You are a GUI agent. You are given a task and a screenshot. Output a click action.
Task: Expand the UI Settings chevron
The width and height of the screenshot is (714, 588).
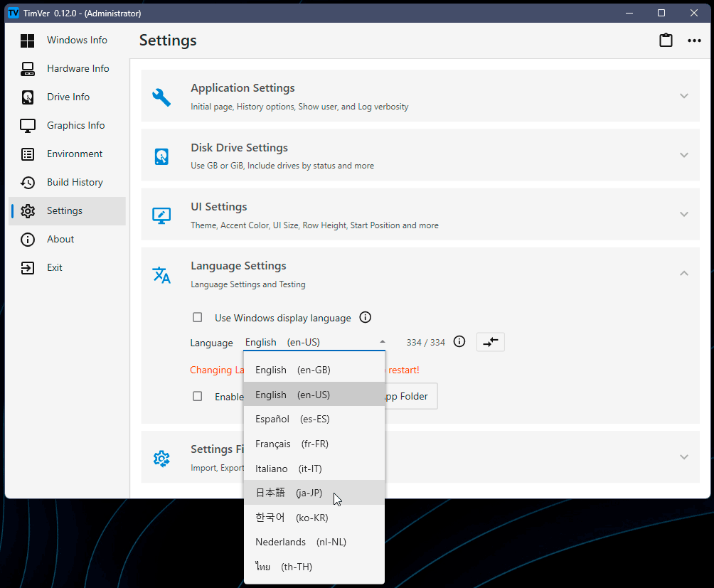tap(684, 214)
